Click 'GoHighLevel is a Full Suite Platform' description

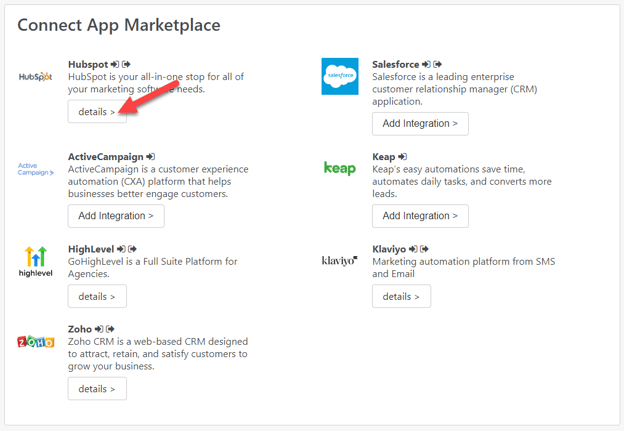click(152, 267)
